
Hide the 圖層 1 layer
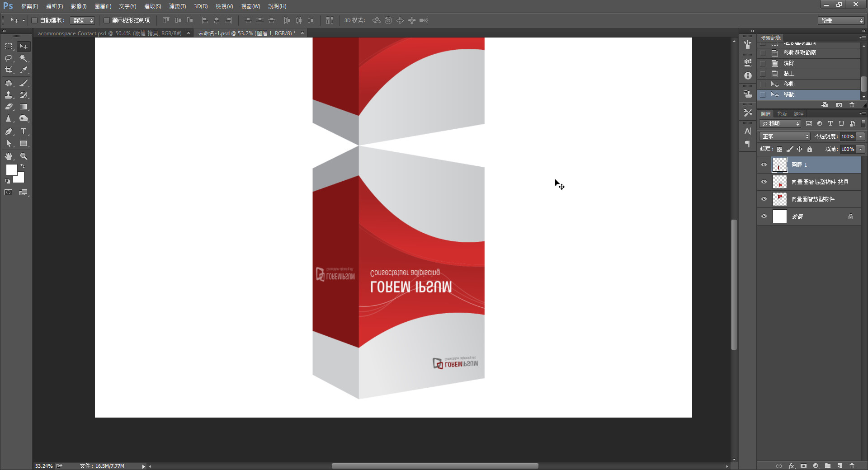click(764, 165)
